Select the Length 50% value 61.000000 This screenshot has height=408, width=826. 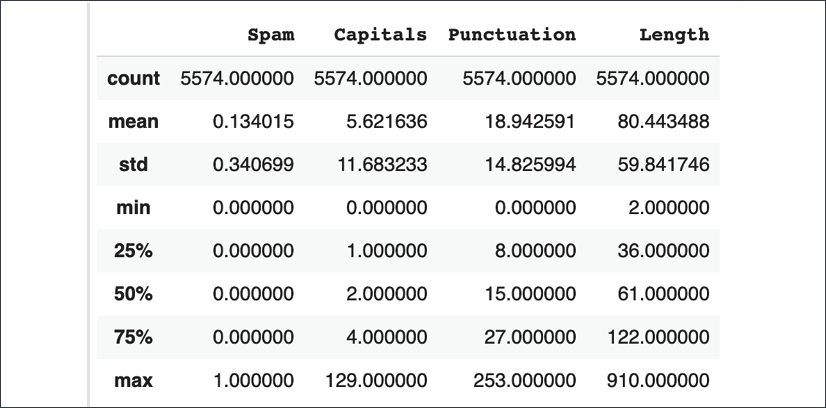click(x=664, y=294)
